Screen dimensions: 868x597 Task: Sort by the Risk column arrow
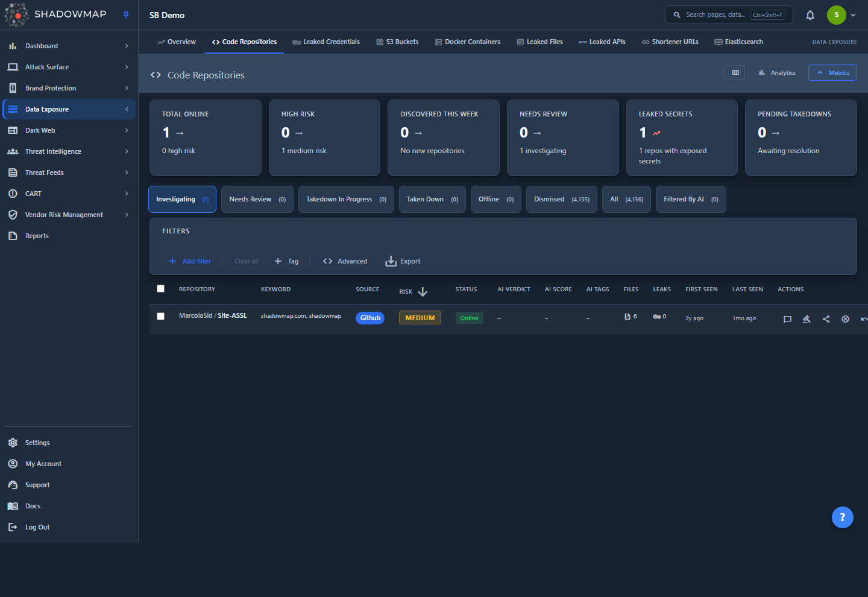pyautogui.click(x=423, y=292)
